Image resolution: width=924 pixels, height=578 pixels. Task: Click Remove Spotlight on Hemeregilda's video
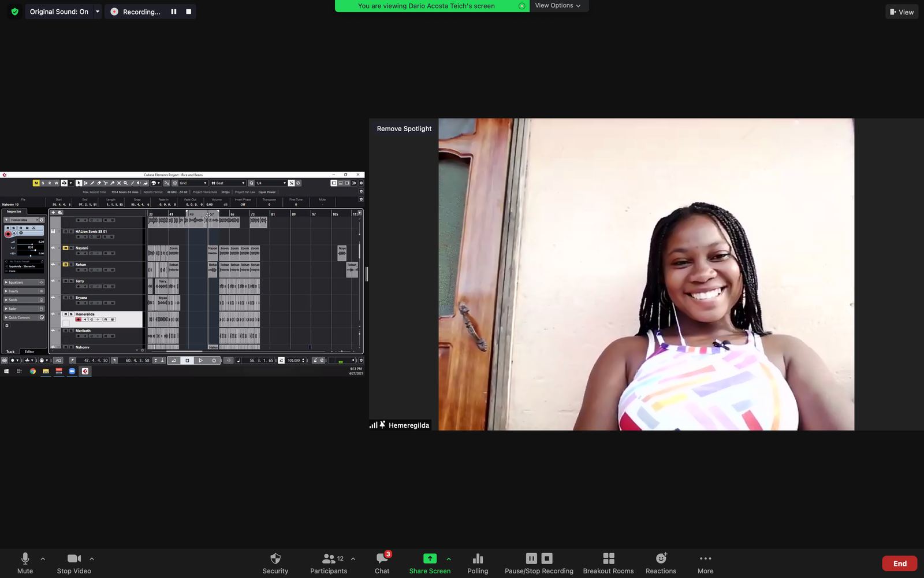(404, 129)
